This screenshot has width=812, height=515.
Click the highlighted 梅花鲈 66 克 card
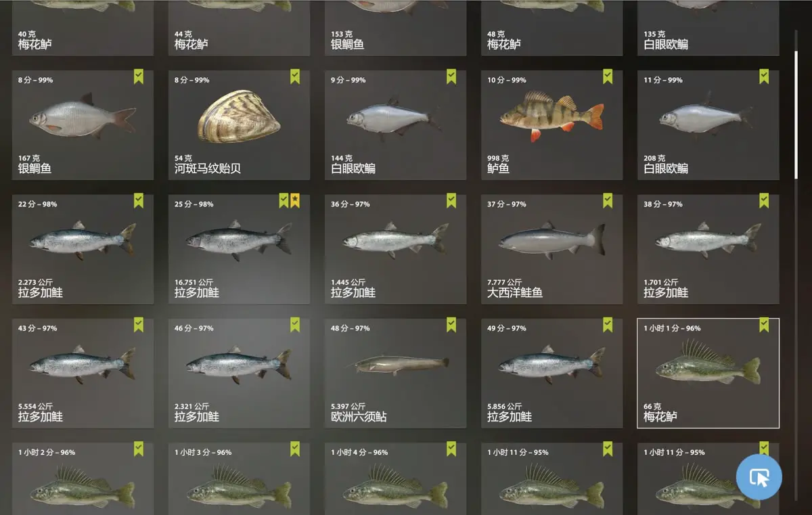(708, 373)
